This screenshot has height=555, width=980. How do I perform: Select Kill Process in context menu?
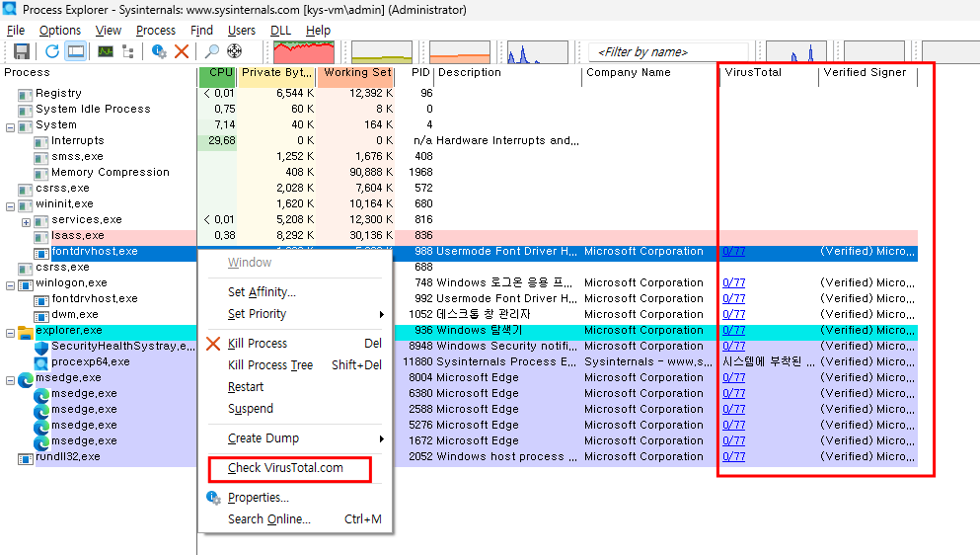295,344
